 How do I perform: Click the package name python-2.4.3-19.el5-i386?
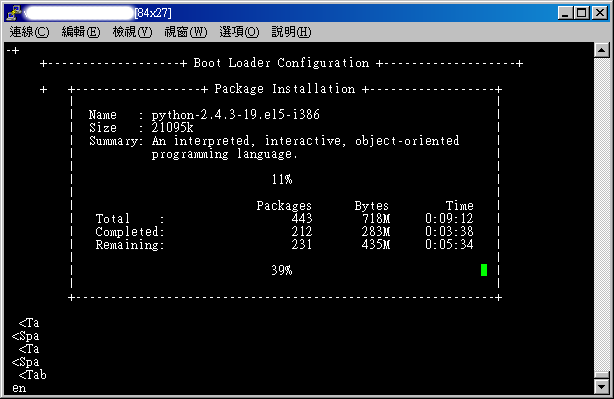[x=236, y=115]
